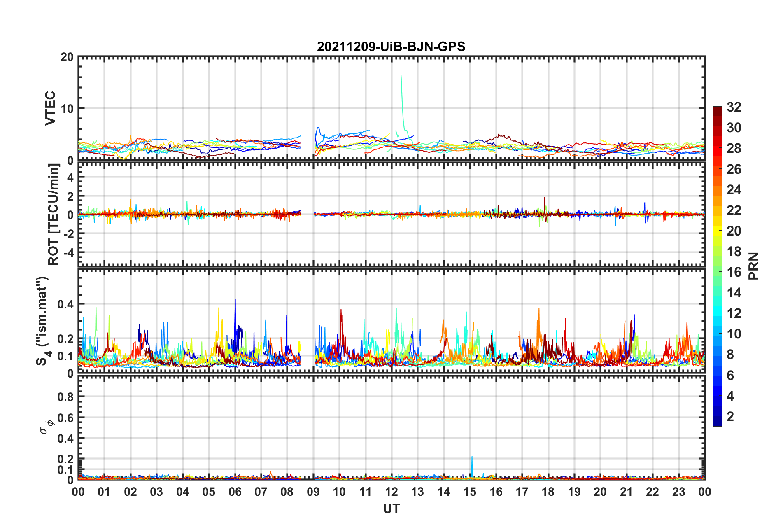
Task: Select PRN colorbar tick label 14
Action: pyautogui.click(x=734, y=293)
